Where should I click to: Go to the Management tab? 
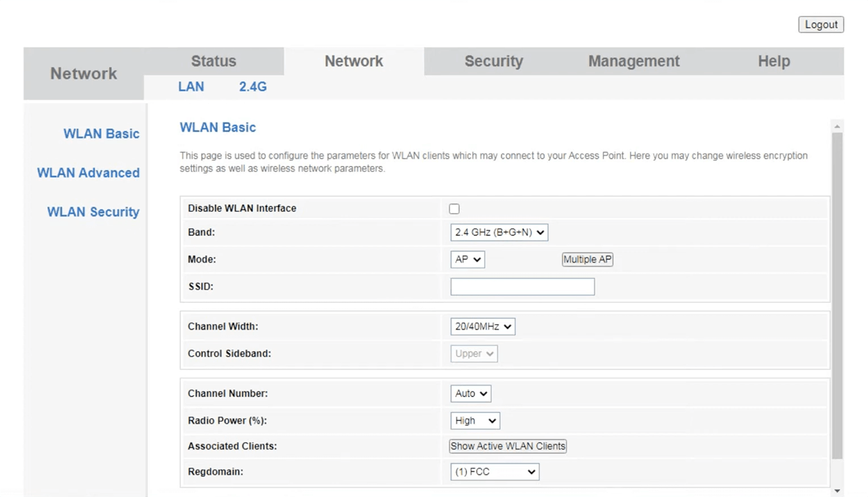(634, 61)
